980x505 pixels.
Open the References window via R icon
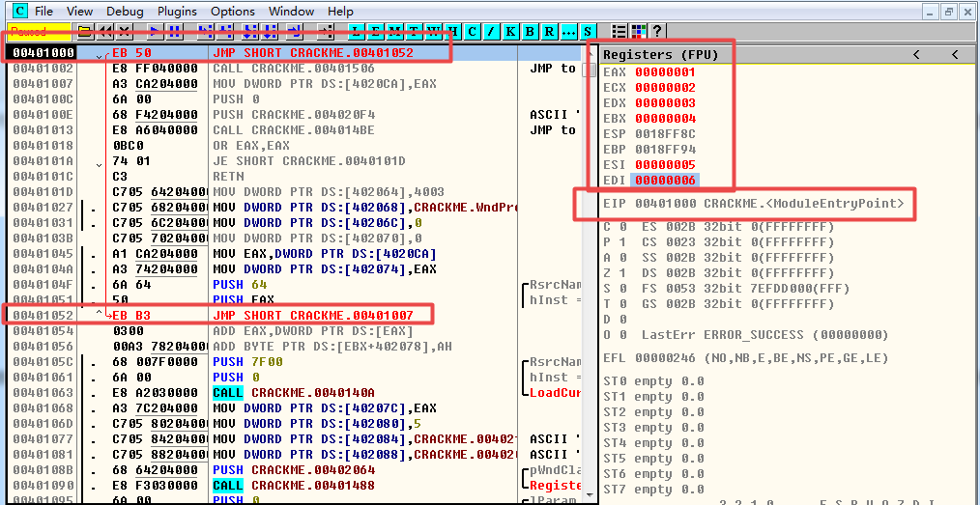(x=549, y=31)
